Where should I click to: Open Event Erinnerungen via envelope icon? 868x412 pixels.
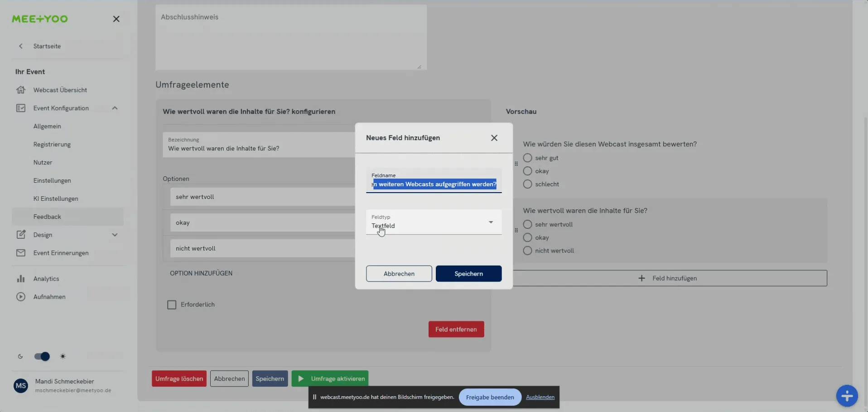(x=21, y=252)
